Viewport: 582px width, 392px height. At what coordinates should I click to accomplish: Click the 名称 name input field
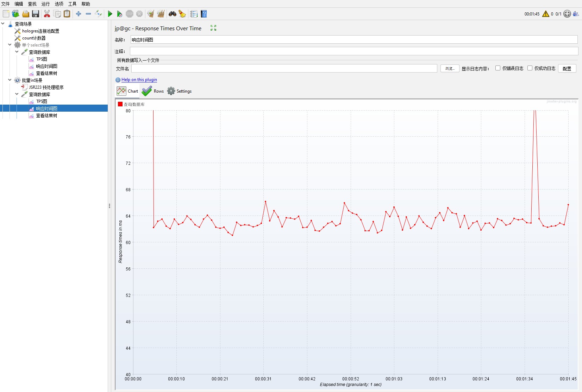click(x=354, y=39)
